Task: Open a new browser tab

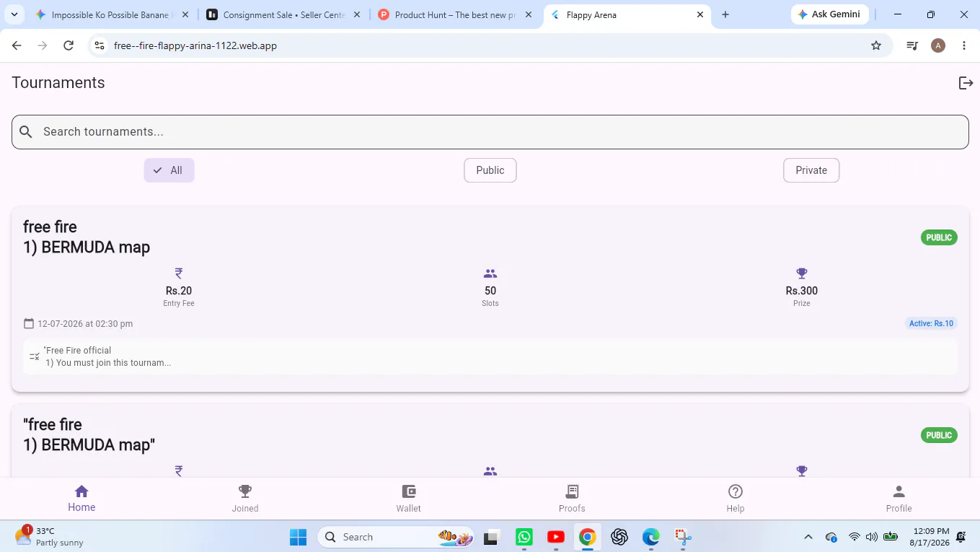Action: coord(725,14)
